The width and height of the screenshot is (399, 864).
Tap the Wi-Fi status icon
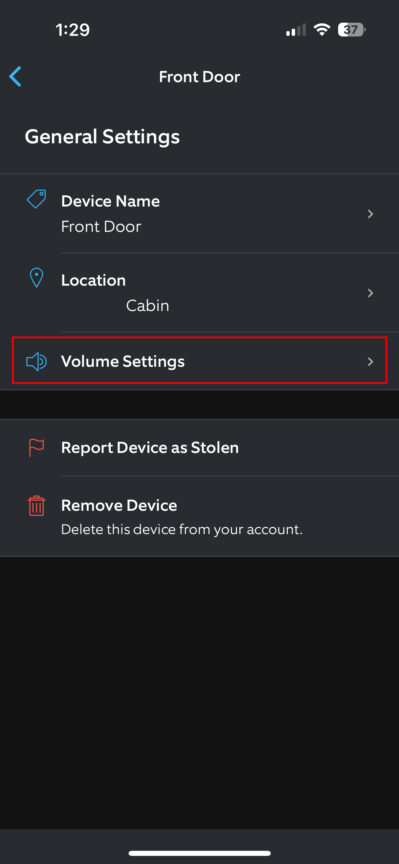(x=321, y=30)
